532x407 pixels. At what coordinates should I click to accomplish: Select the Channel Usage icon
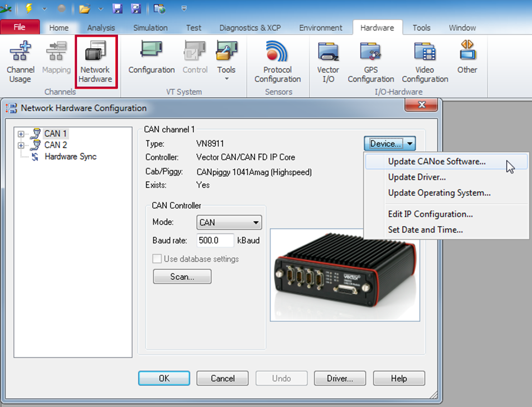click(x=20, y=62)
